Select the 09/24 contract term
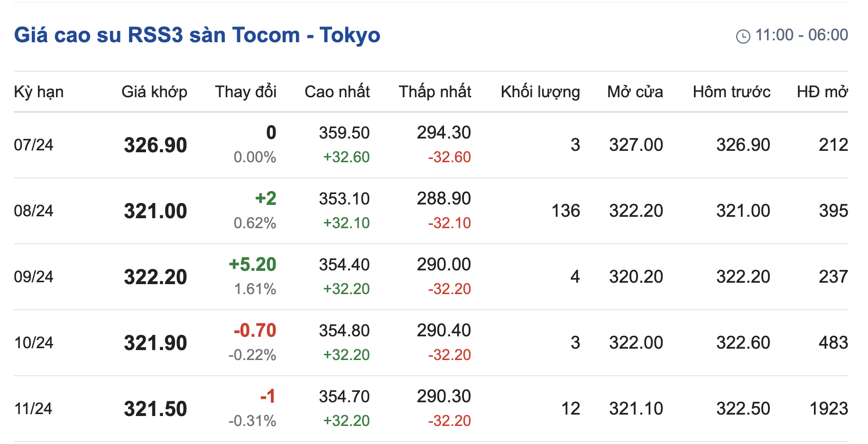 click(34, 277)
